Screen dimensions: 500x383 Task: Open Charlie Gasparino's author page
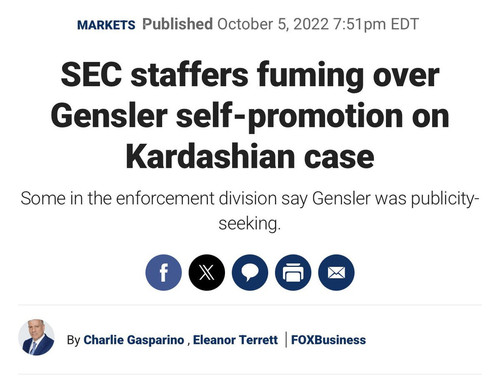[x=134, y=340]
